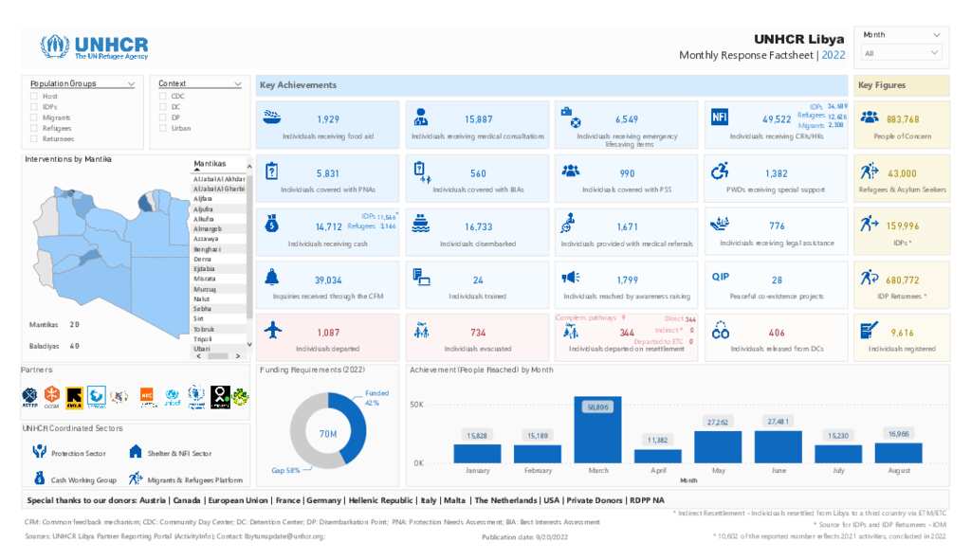Enable the IDPs population group checkbox
This screenshot has width=971, height=560.
click(x=34, y=107)
